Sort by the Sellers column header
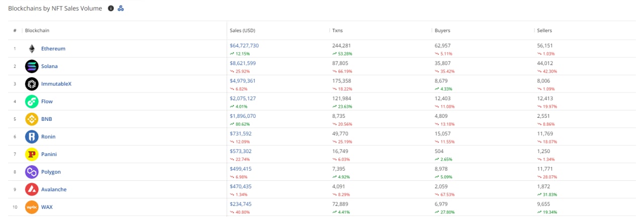 coord(544,31)
